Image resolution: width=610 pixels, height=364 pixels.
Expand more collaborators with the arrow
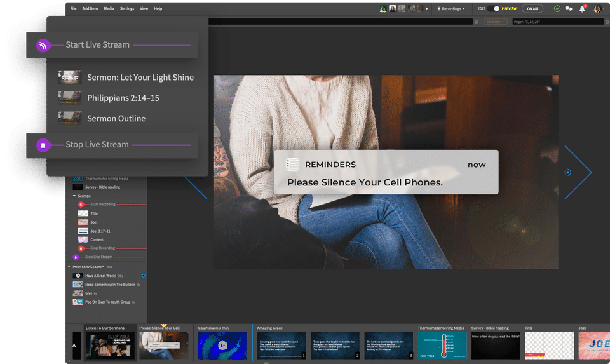(x=427, y=8)
